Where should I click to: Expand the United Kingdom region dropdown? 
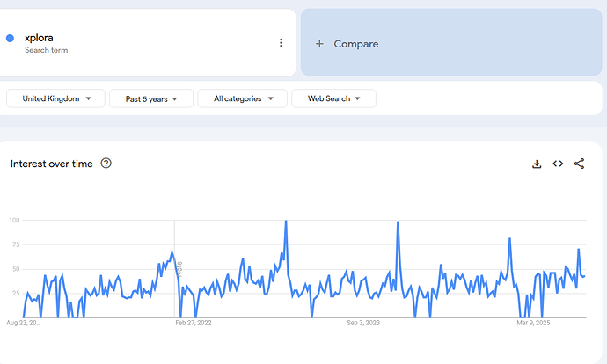(55, 98)
